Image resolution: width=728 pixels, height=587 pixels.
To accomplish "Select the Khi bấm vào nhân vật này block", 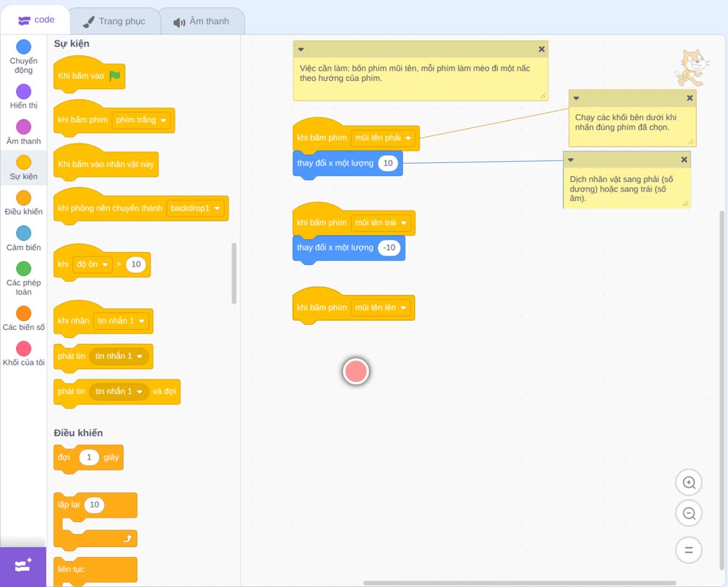I will (x=106, y=162).
